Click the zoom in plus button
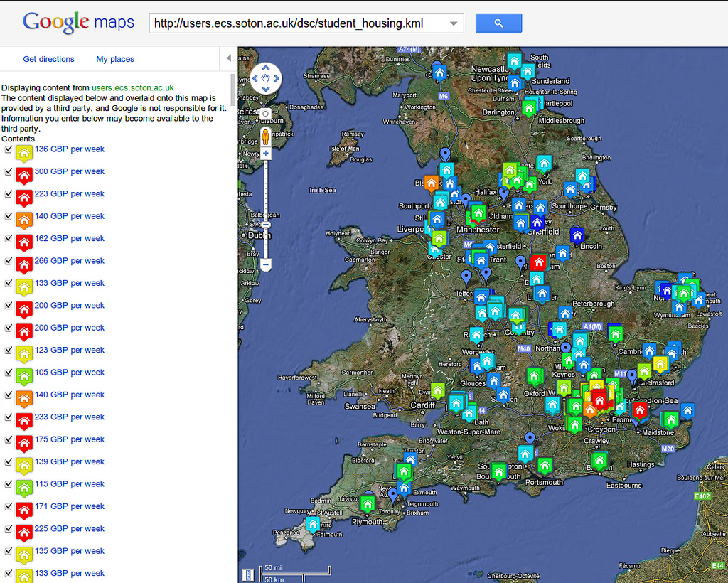Image resolution: width=728 pixels, height=583 pixels. coord(266,153)
